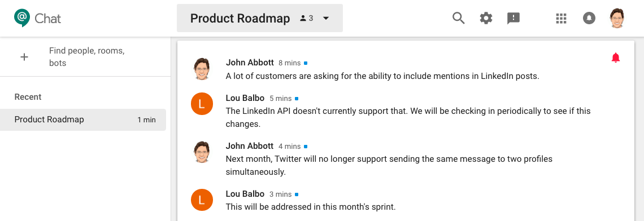Click the Google Chat logo icon
The height and width of the screenshot is (221, 644).
[21, 17]
